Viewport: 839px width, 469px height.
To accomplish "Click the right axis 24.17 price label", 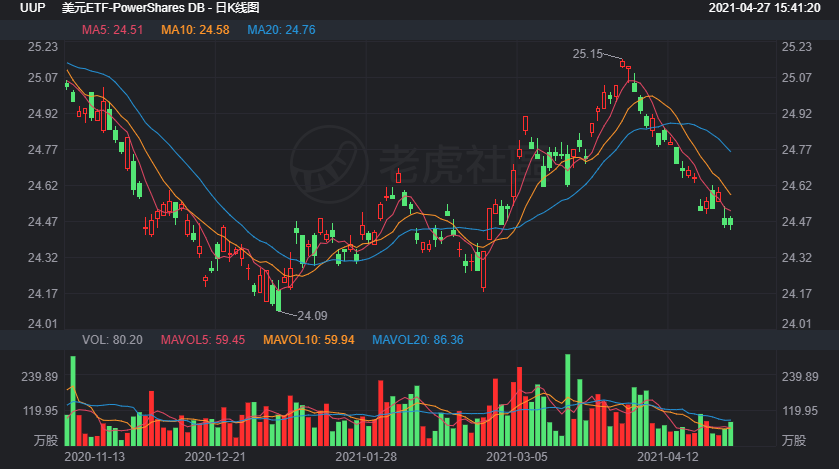I will point(797,294).
